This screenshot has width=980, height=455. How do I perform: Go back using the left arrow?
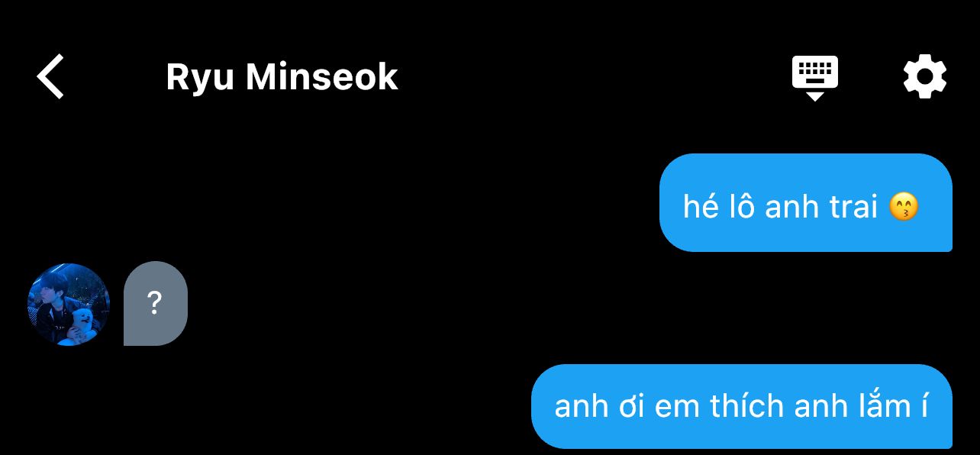(x=50, y=76)
